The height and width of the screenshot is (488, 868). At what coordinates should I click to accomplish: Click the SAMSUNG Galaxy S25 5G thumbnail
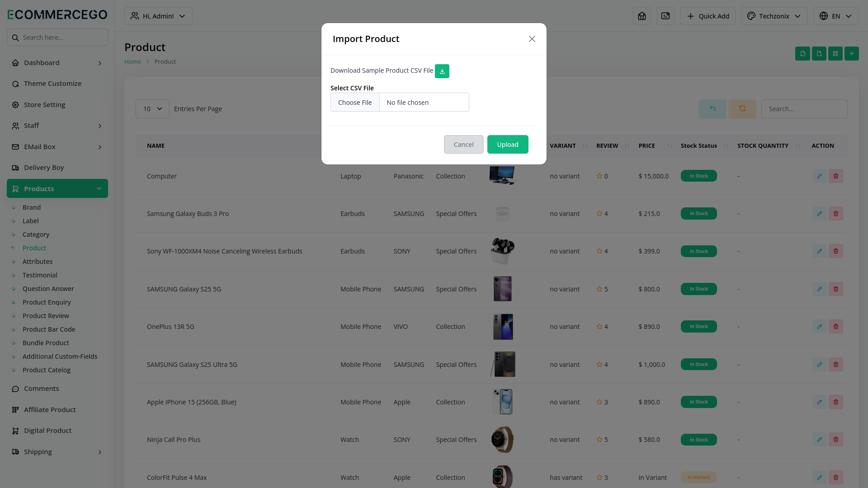tap(502, 289)
